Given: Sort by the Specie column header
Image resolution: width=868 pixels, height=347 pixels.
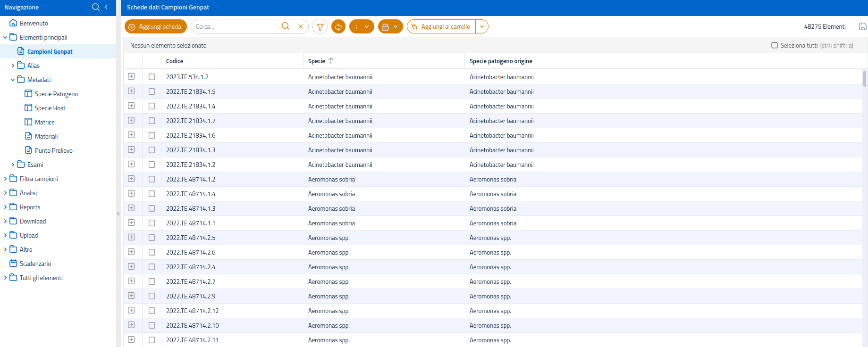Looking at the screenshot, I should click(317, 61).
